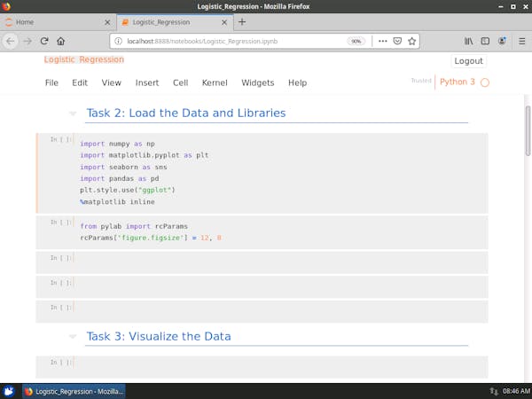Click the empty cell under Task 3

click(263, 367)
